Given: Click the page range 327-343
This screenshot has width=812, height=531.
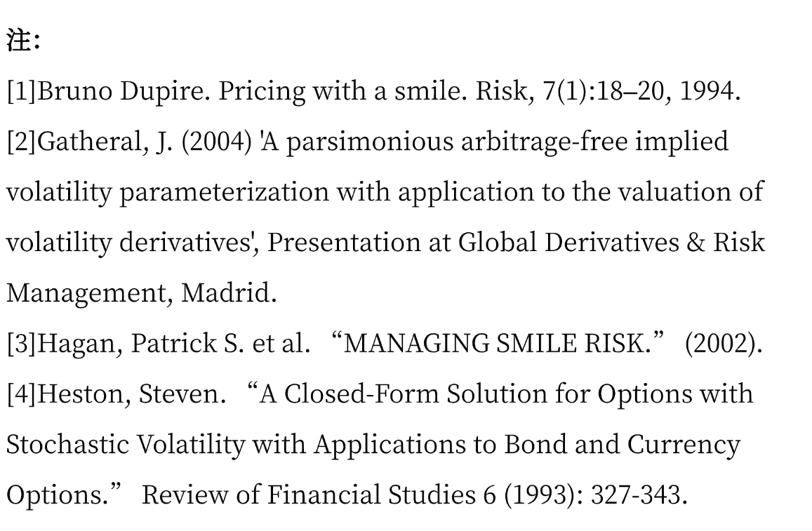Looking at the screenshot, I should pos(636,495).
